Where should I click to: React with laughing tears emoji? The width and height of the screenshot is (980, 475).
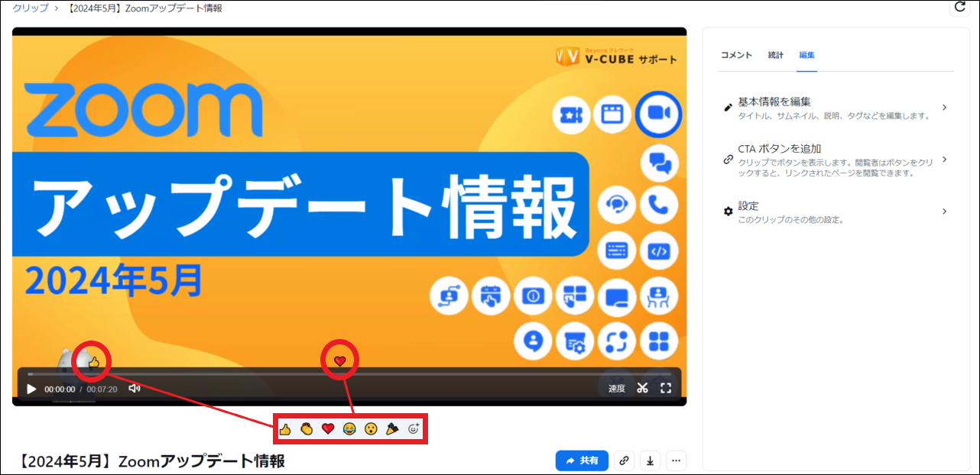[349, 429]
